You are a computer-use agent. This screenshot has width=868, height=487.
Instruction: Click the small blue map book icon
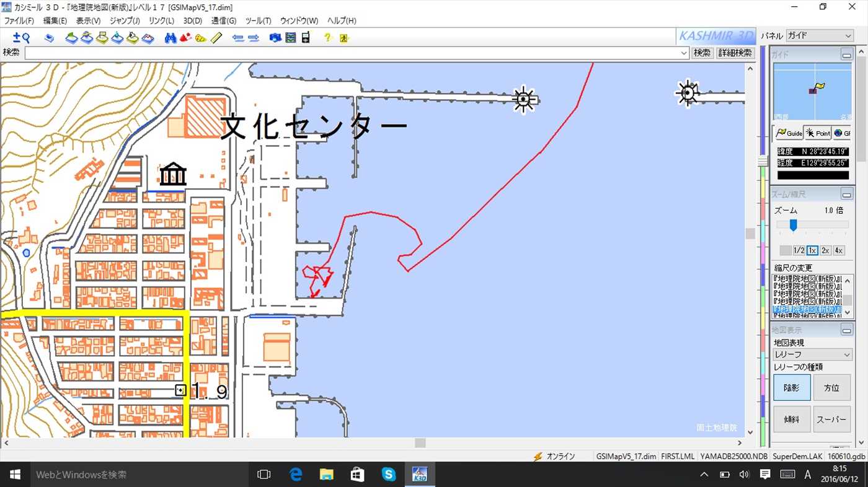[50, 38]
